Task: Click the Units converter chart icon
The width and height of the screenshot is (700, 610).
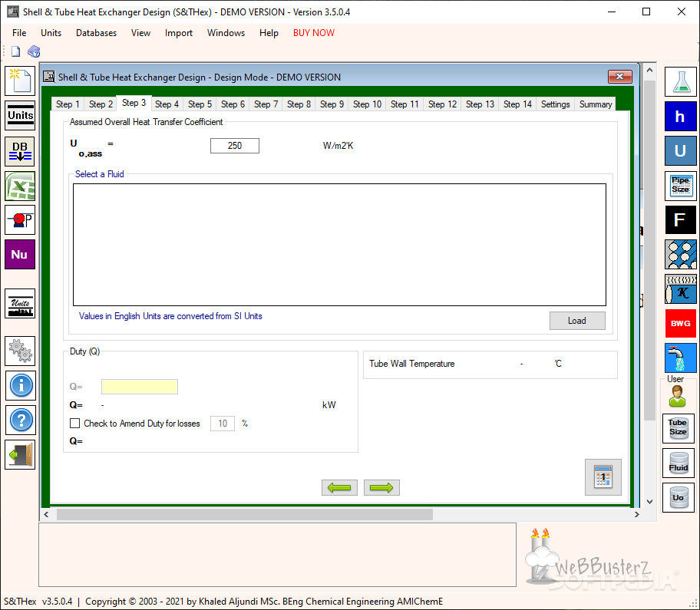Action: (x=20, y=303)
